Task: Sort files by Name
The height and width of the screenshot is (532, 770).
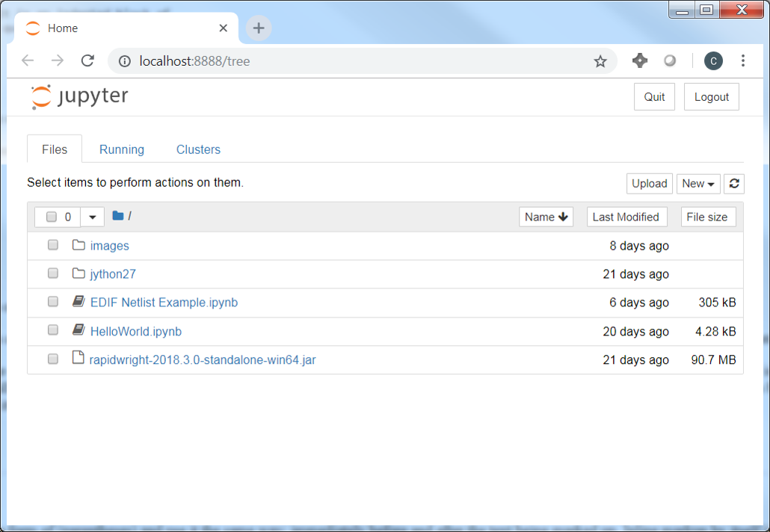Action: (546, 217)
